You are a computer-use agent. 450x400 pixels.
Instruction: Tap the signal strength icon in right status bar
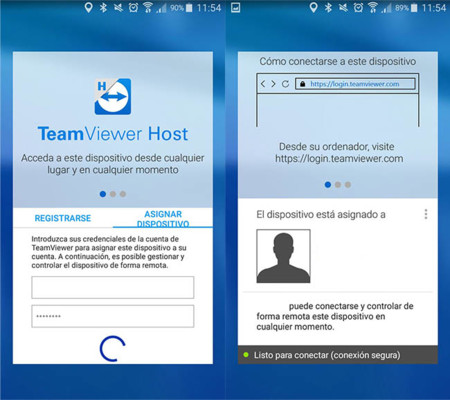[387, 8]
